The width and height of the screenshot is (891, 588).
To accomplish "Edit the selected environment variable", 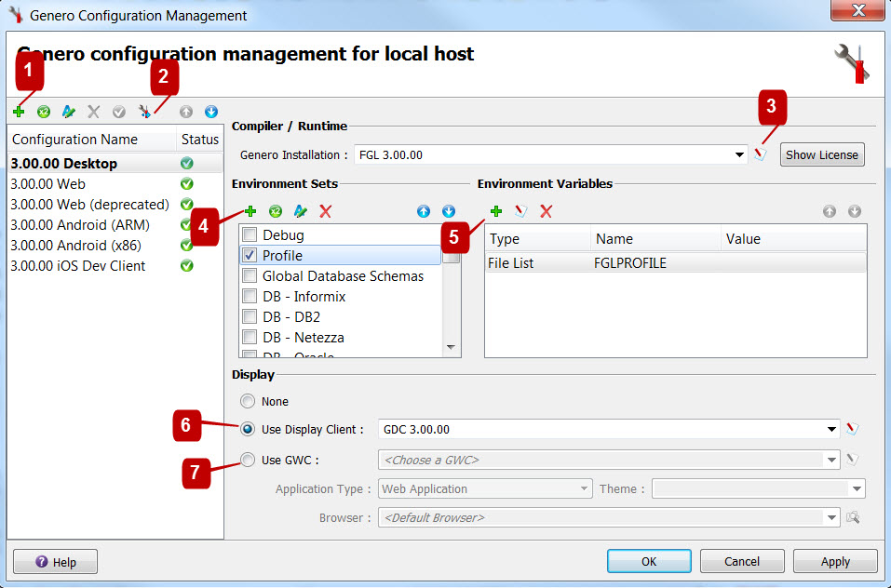I will (521, 212).
